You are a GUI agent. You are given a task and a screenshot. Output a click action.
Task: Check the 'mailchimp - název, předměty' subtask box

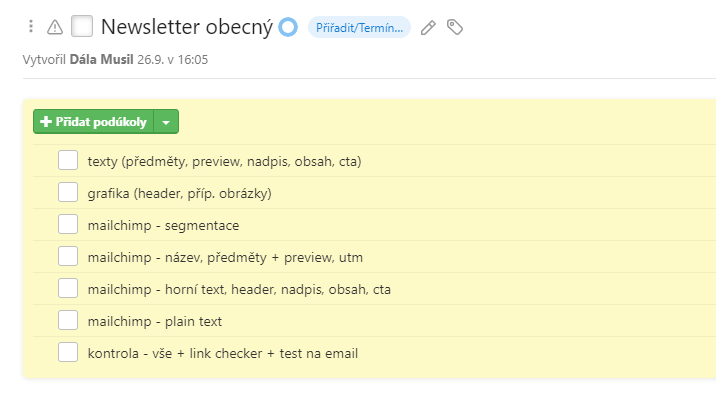pyautogui.click(x=68, y=257)
